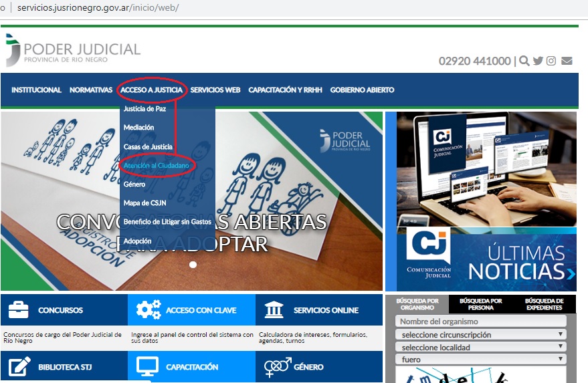The height and width of the screenshot is (383, 588).
Task: Select Adopción menu entry
Action: pos(138,241)
